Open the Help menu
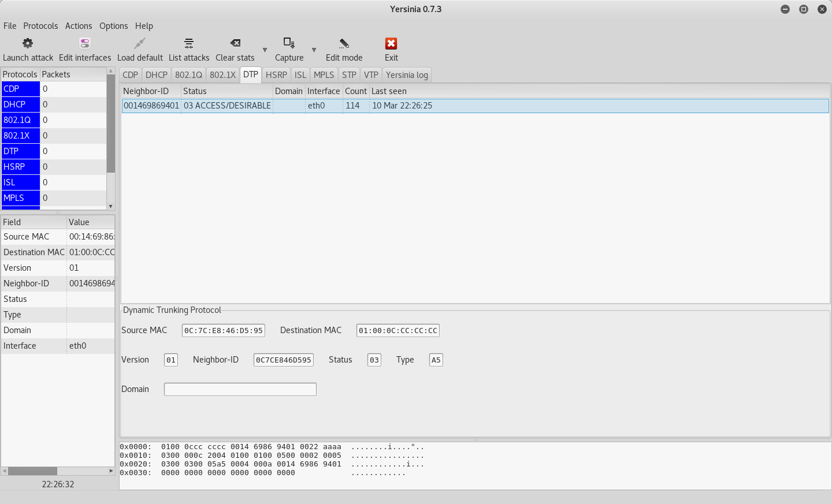This screenshot has height=504, width=832. pos(144,26)
